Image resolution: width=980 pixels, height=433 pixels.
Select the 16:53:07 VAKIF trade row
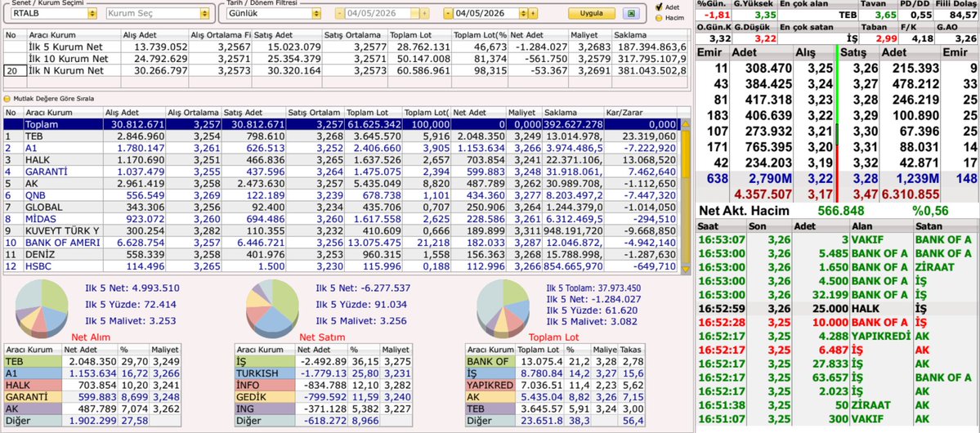point(838,239)
